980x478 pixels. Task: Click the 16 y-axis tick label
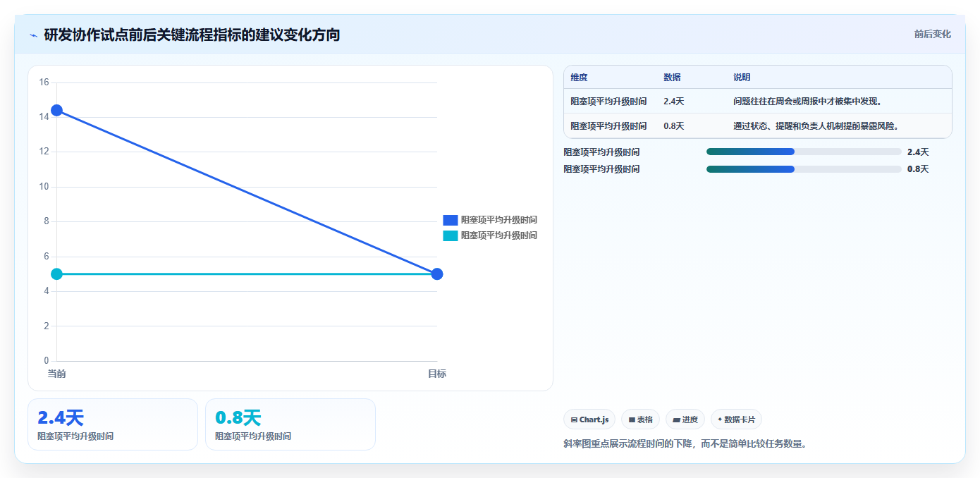[x=44, y=82]
